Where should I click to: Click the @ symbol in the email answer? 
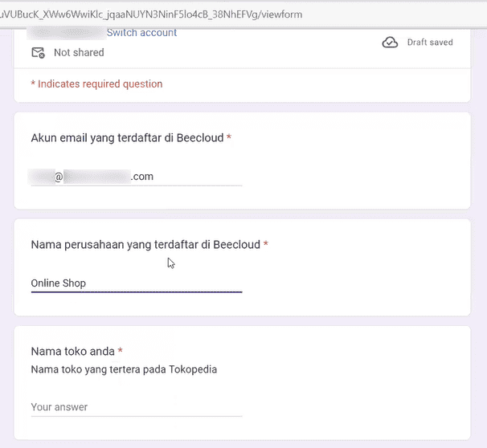(x=59, y=177)
